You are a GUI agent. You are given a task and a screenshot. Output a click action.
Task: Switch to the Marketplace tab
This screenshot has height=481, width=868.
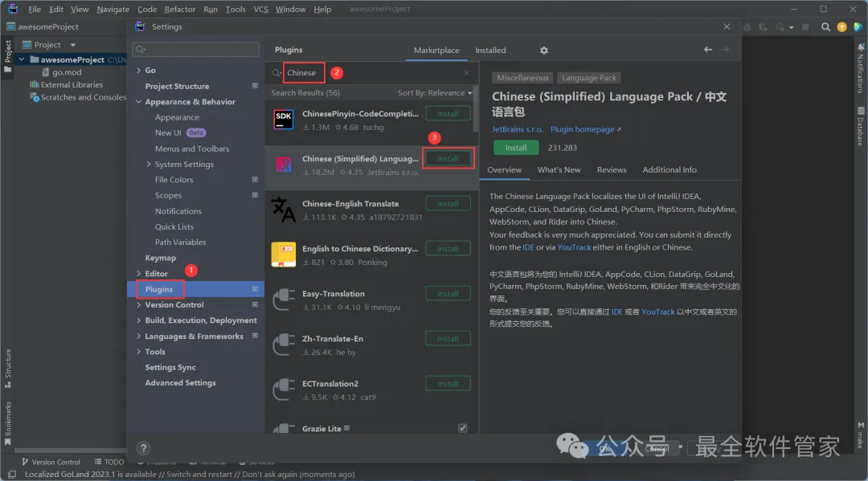click(x=436, y=51)
